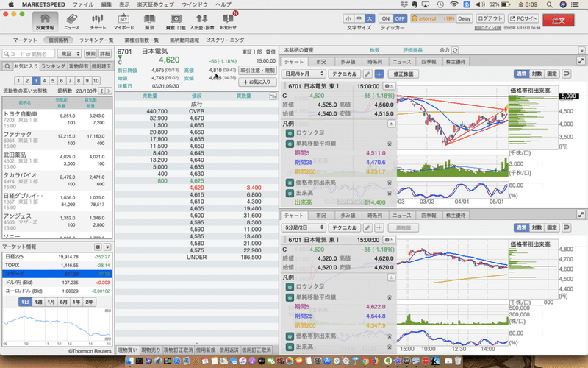The width and height of the screenshot is (588, 368).
Task: Select 通常 scale in the lower chart
Action: 522,227
